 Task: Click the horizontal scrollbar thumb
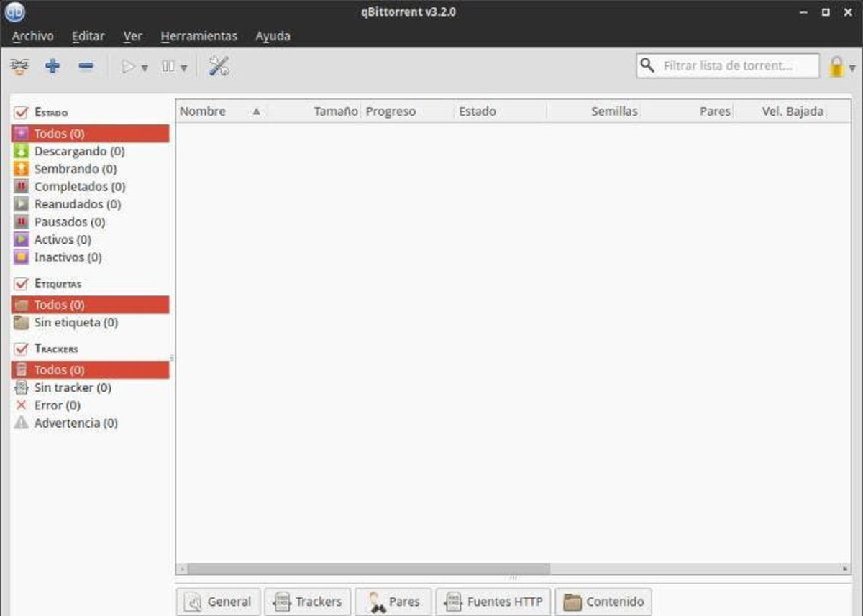(368, 569)
